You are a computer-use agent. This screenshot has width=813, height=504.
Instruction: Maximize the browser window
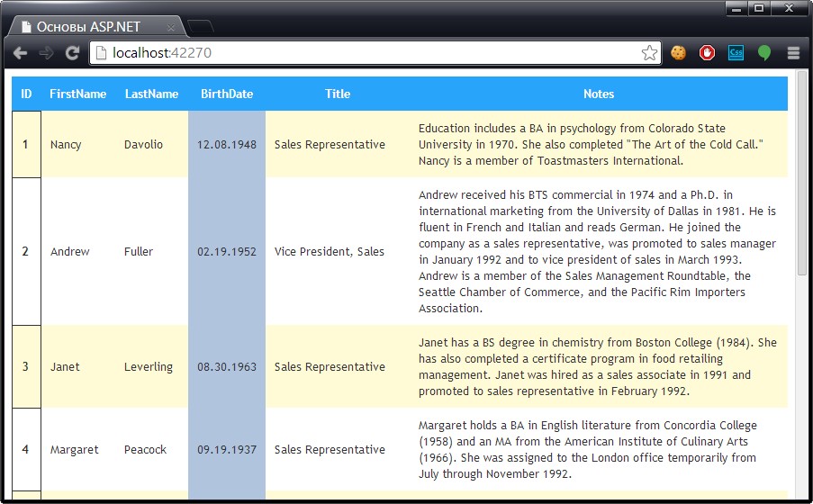pyautogui.click(x=759, y=8)
